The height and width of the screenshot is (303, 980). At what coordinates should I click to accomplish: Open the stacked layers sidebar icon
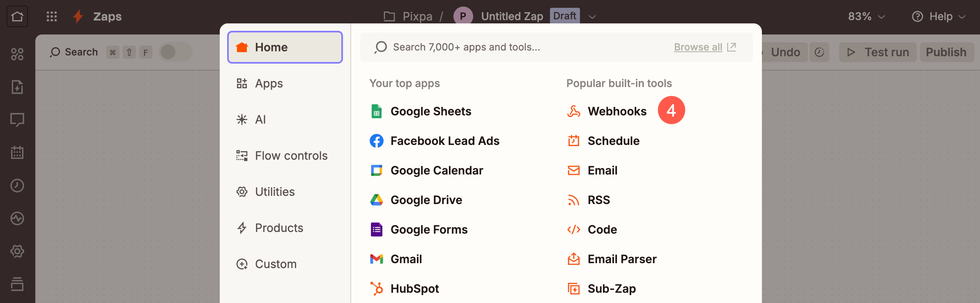click(x=17, y=284)
